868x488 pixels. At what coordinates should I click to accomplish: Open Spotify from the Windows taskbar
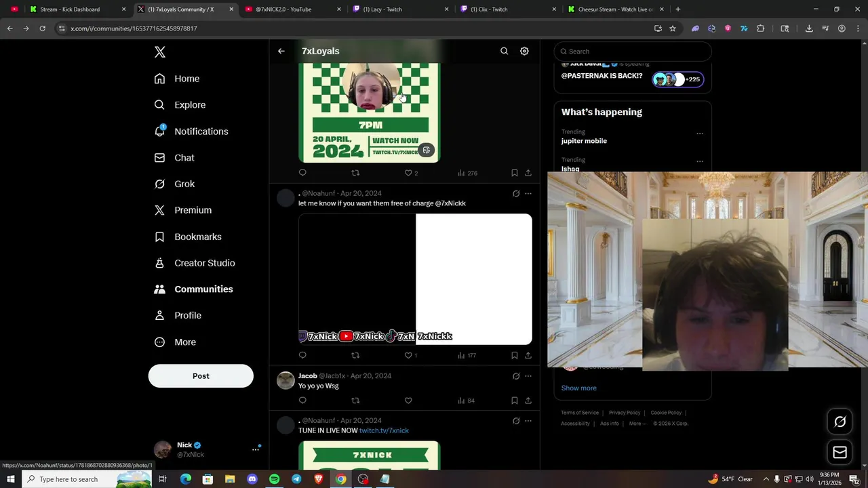[274, 479]
